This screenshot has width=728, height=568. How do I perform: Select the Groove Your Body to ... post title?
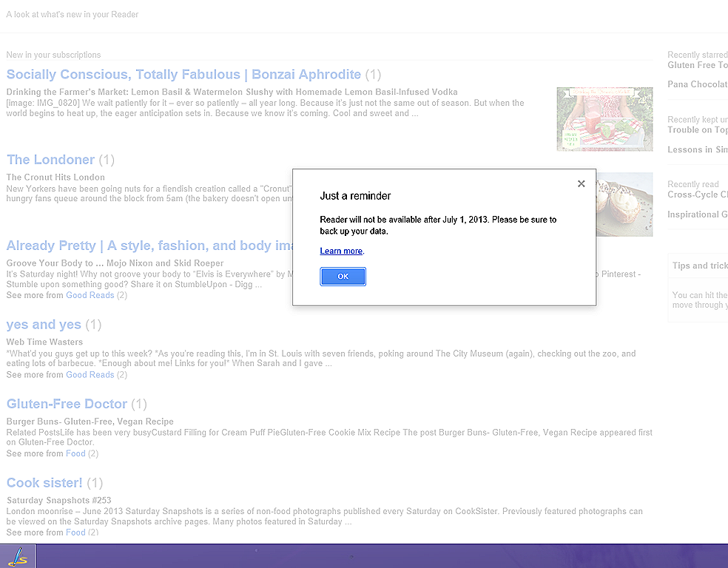tap(115, 263)
